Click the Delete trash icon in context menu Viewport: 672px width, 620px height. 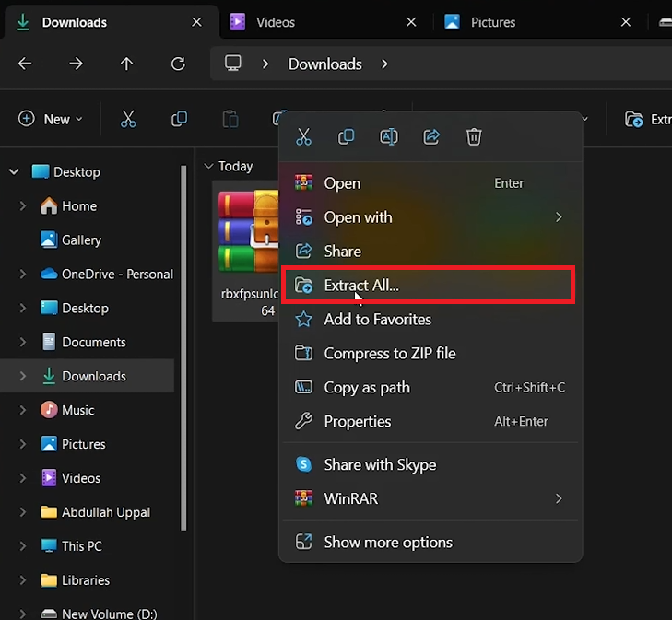[x=474, y=137]
